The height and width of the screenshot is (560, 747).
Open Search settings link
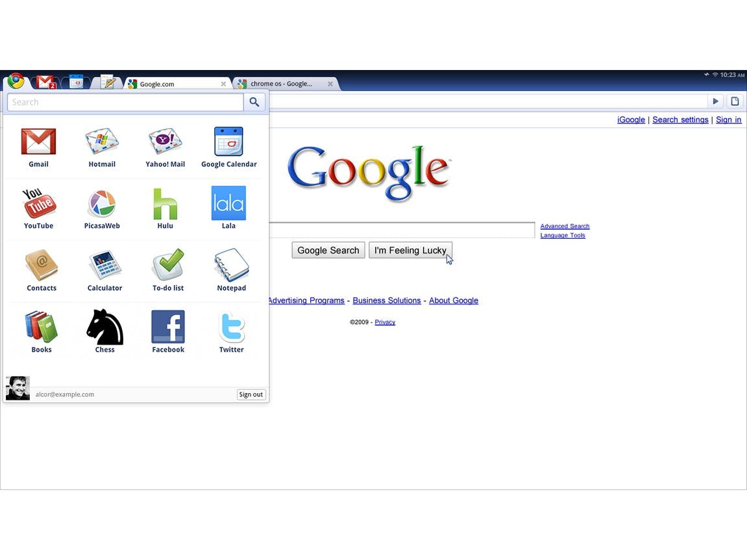680,119
